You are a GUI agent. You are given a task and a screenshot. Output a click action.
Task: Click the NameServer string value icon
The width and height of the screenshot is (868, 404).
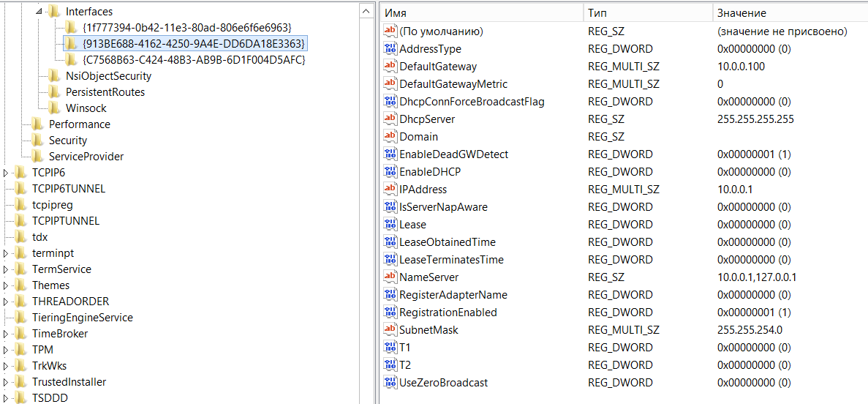(390, 277)
